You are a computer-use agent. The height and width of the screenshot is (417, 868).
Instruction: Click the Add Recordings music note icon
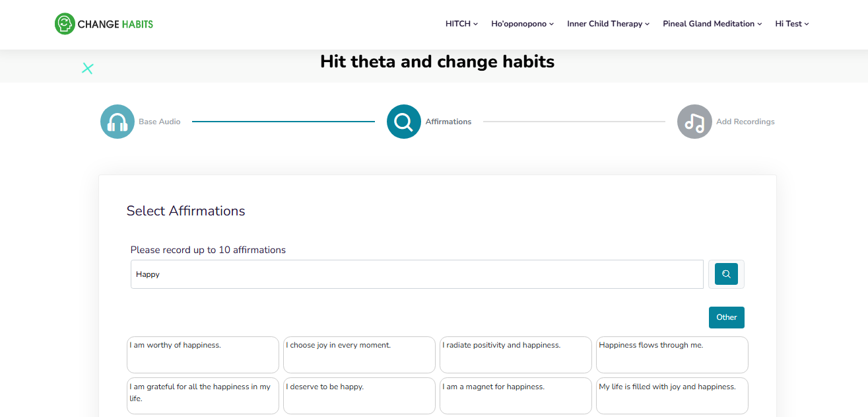click(694, 122)
